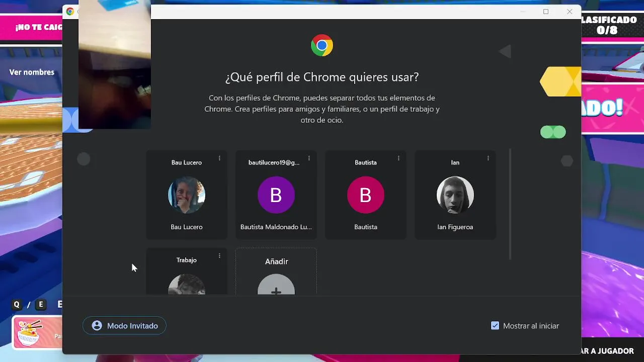Click the profile list scrollbar

(510, 204)
